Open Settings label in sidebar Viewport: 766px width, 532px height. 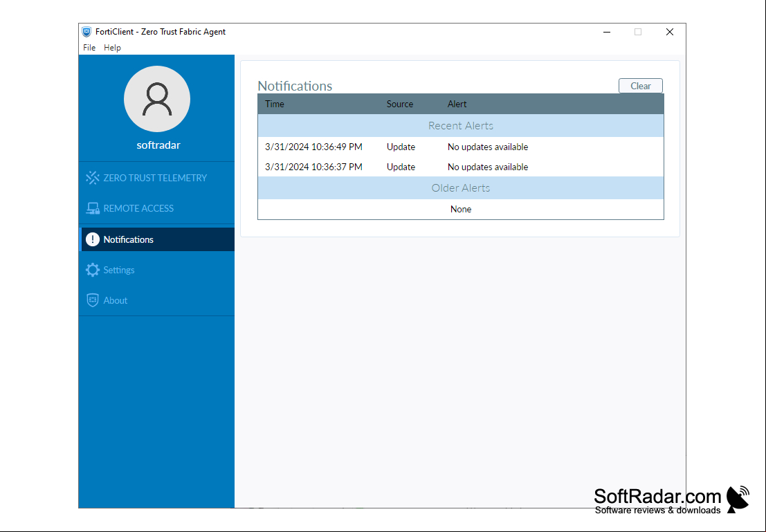point(119,270)
